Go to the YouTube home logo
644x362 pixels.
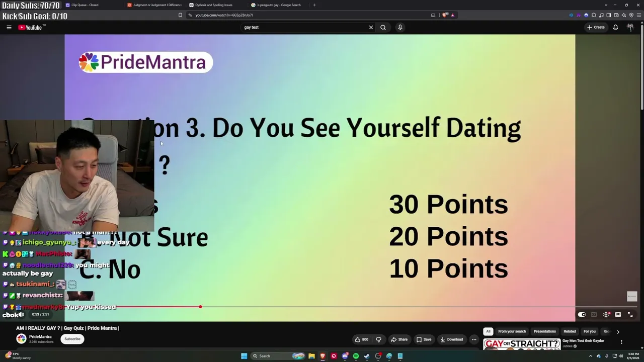31,28
